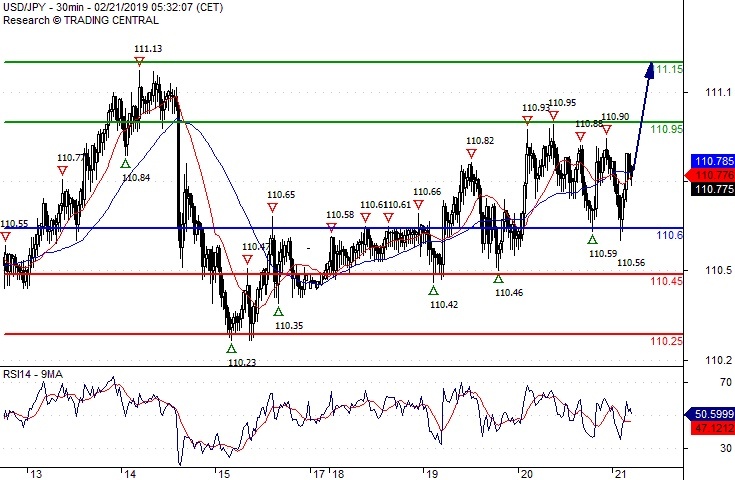735x480 pixels.
Task: Click date 14 on the time axis
Action: (130, 474)
